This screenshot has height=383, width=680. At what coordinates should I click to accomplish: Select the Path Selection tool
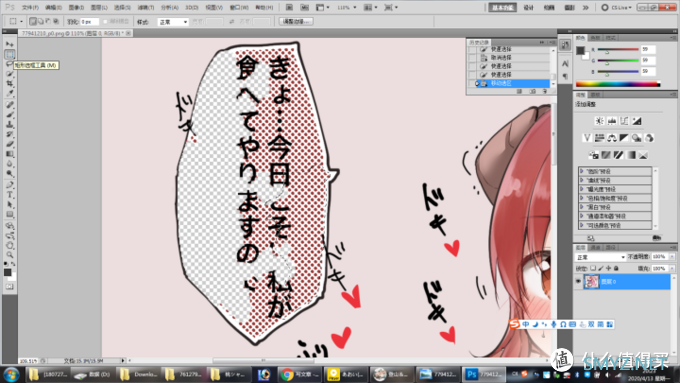click(10, 204)
